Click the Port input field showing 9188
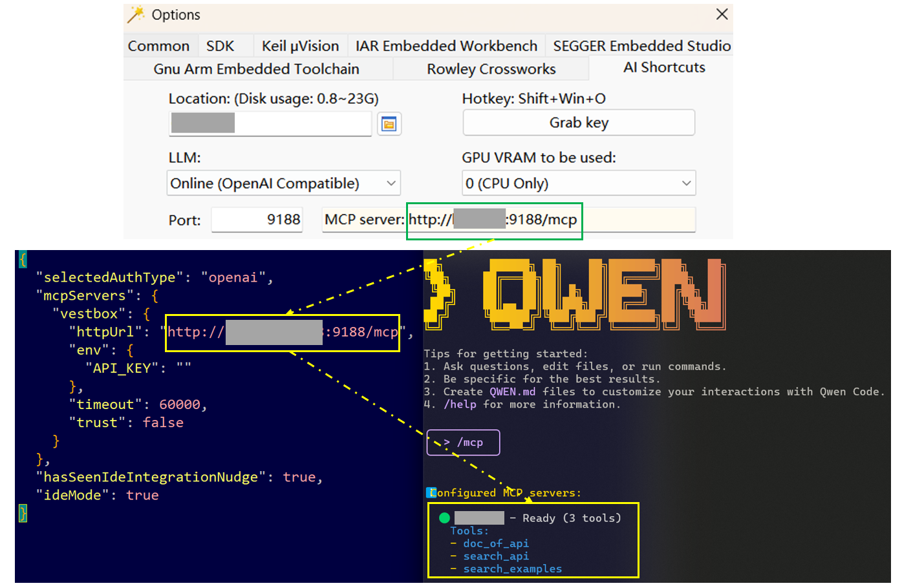 pos(257,220)
